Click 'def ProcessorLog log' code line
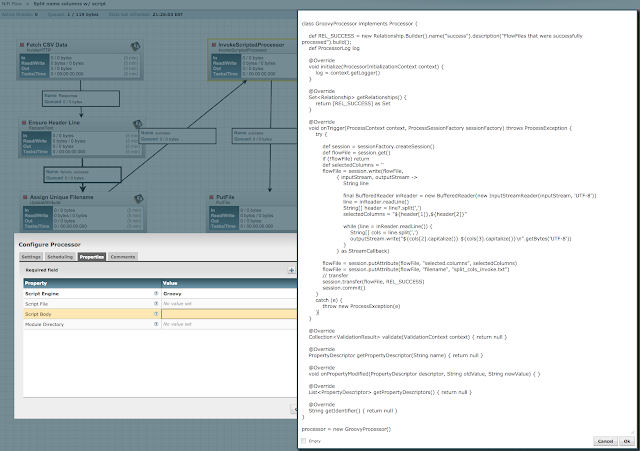The width and height of the screenshot is (640, 451). point(334,48)
